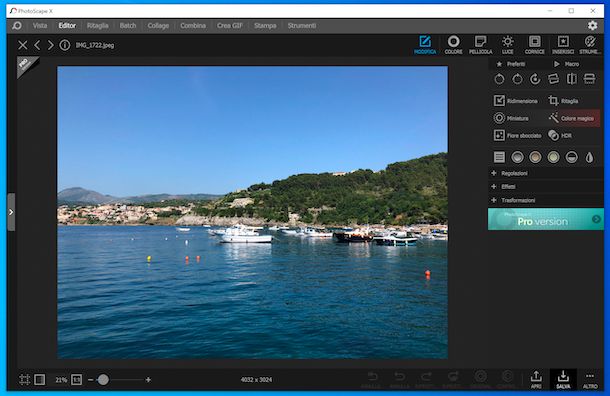
Task: Open the Ridimensiona resize tool
Action: (516, 101)
